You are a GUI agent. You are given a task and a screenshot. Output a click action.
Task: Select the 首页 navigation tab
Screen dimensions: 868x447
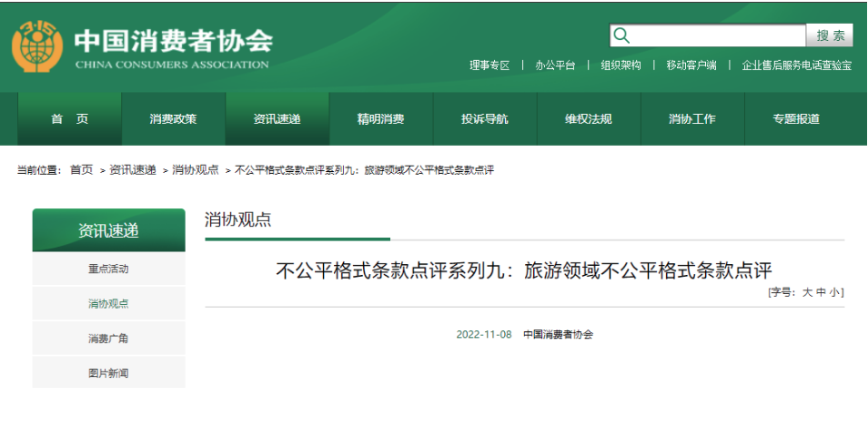[x=70, y=119]
